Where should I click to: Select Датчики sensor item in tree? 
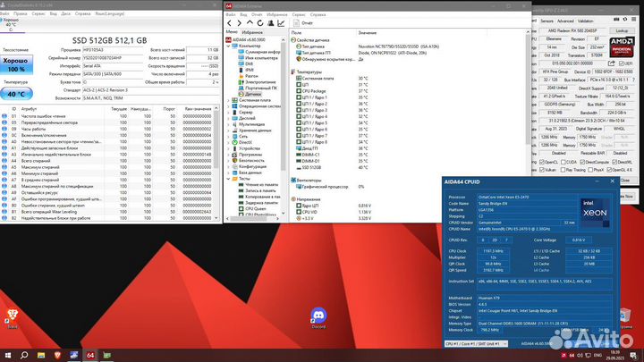click(250, 94)
